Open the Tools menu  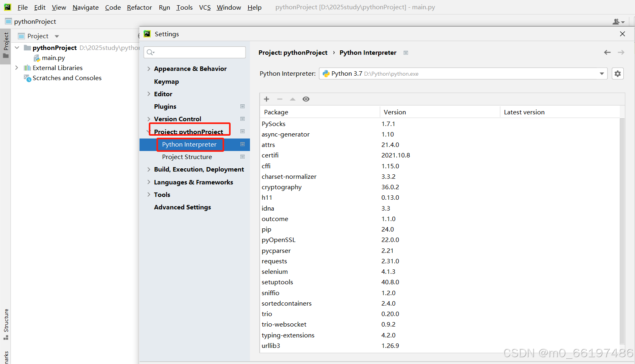point(184,7)
